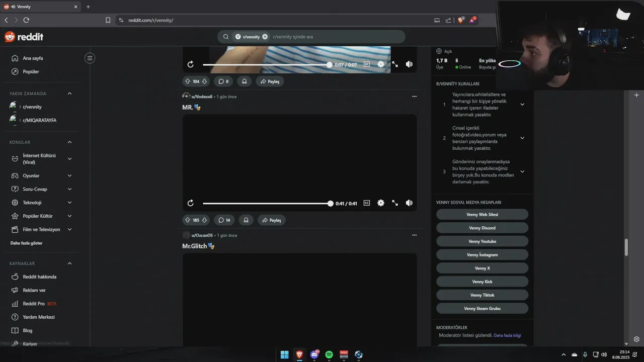The image size is (644, 362).
Task: Open options menu for u/Vodexx8 post
Action: [x=414, y=97]
